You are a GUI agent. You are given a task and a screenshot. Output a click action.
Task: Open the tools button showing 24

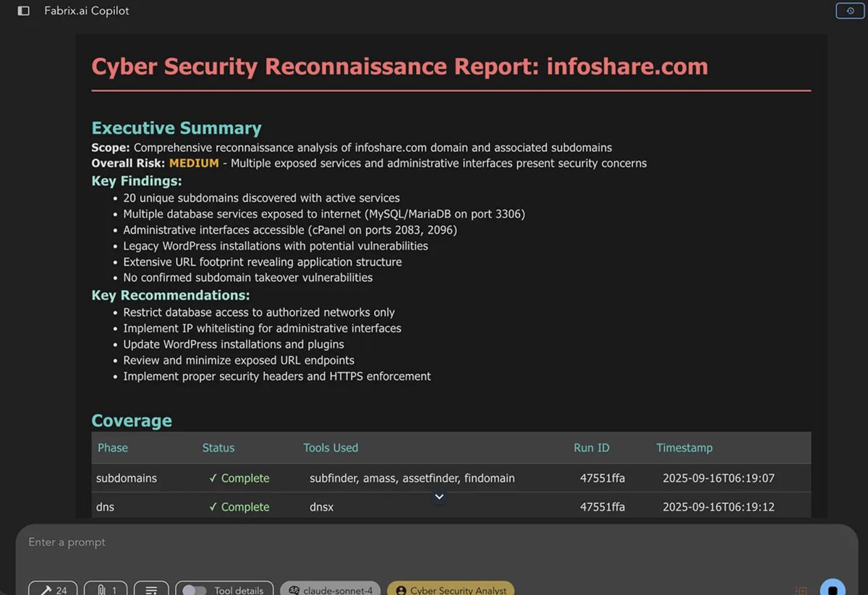(x=53, y=590)
